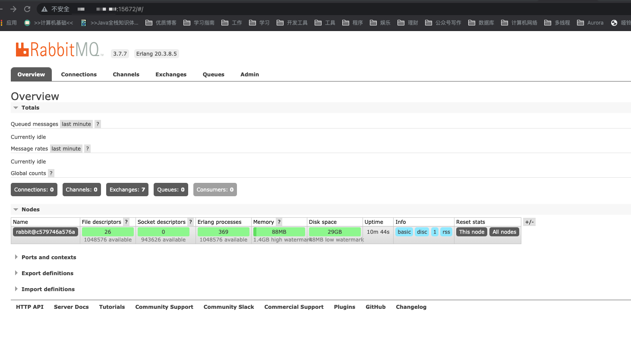Open the 学习指南 bookmark folder
The height and width of the screenshot is (364, 631).
click(x=199, y=23)
